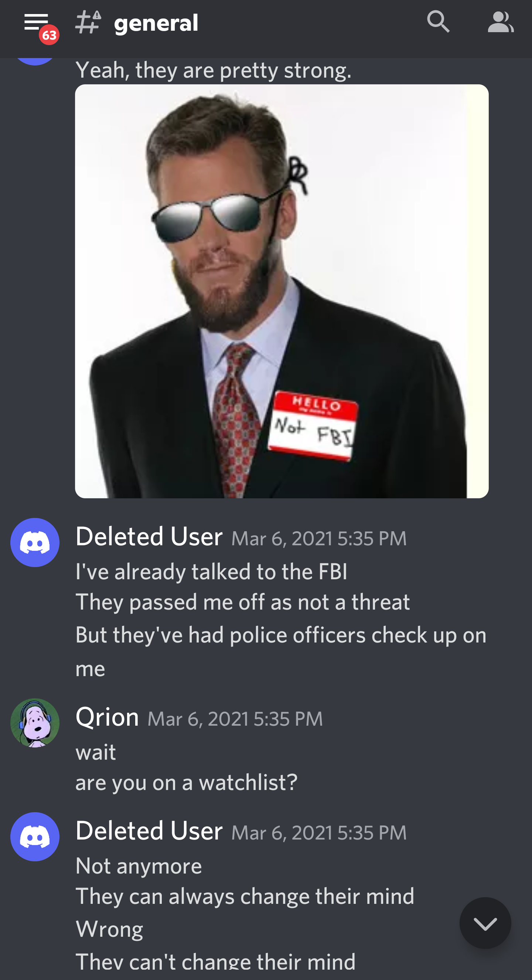Image resolution: width=532 pixels, height=980 pixels.
Task: Tap the general channel hash icon
Action: [88, 22]
